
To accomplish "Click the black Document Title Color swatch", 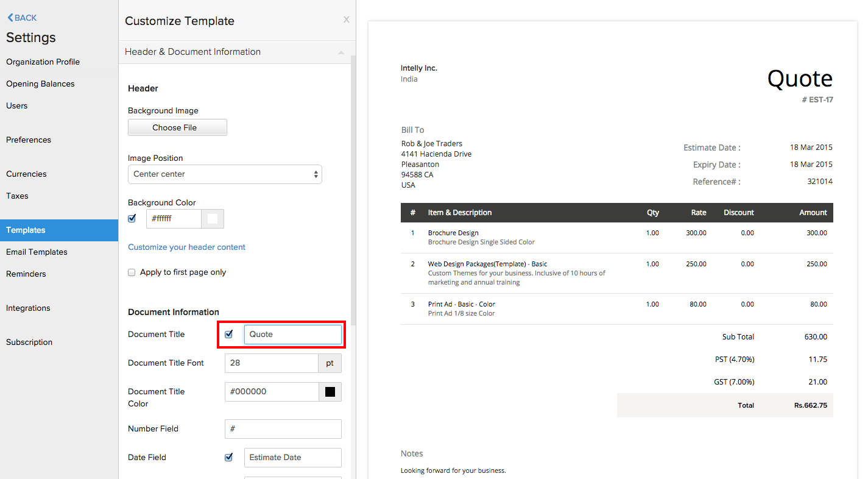I will click(330, 392).
